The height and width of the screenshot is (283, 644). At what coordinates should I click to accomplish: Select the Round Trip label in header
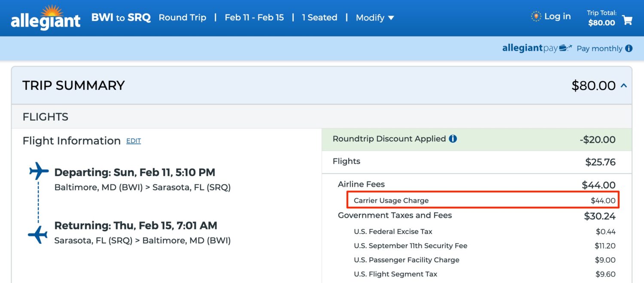tap(182, 17)
